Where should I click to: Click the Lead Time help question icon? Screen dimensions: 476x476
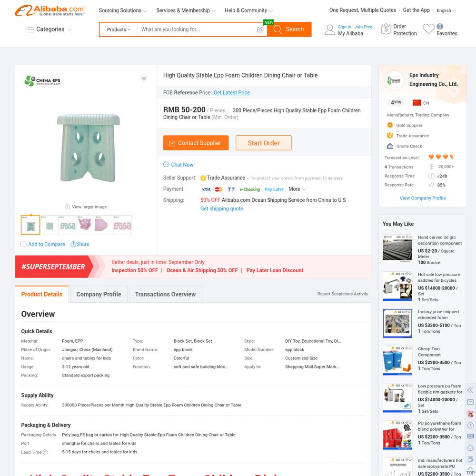click(x=45, y=452)
